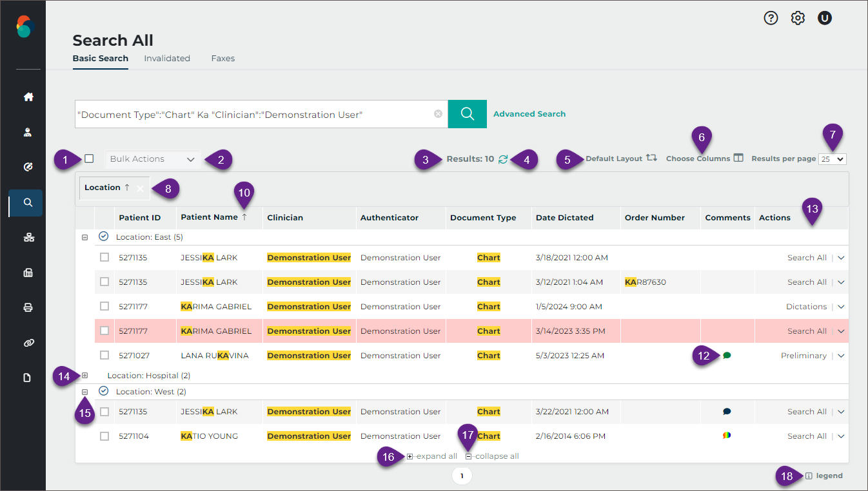Image resolution: width=868 pixels, height=491 pixels.
Task: Open the settings gear icon
Action: pyautogui.click(x=798, y=18)
